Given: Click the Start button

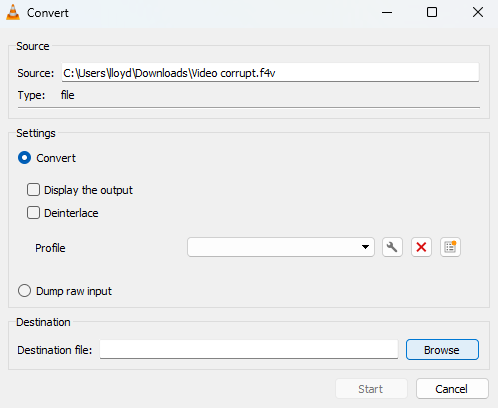Looking at the screenshot, I should 371,389.
